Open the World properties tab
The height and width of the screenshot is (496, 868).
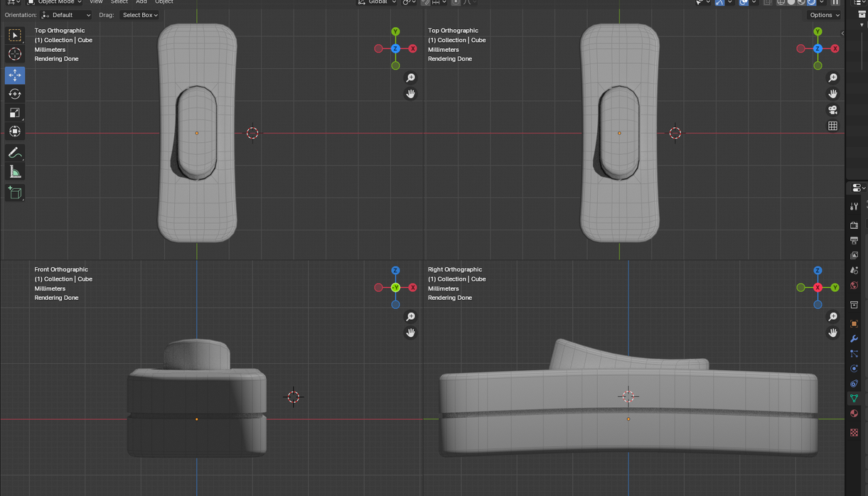tap(854, 285)
